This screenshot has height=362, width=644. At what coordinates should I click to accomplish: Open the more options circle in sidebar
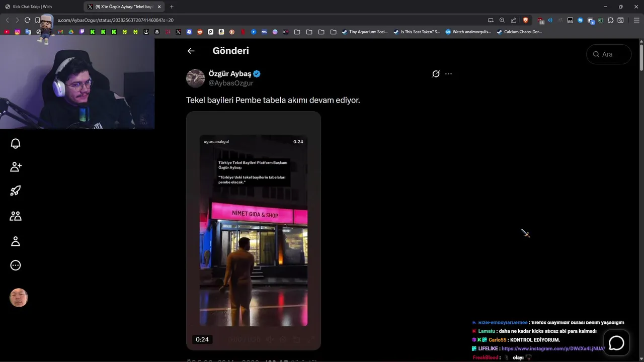click(x=16, y=265)
